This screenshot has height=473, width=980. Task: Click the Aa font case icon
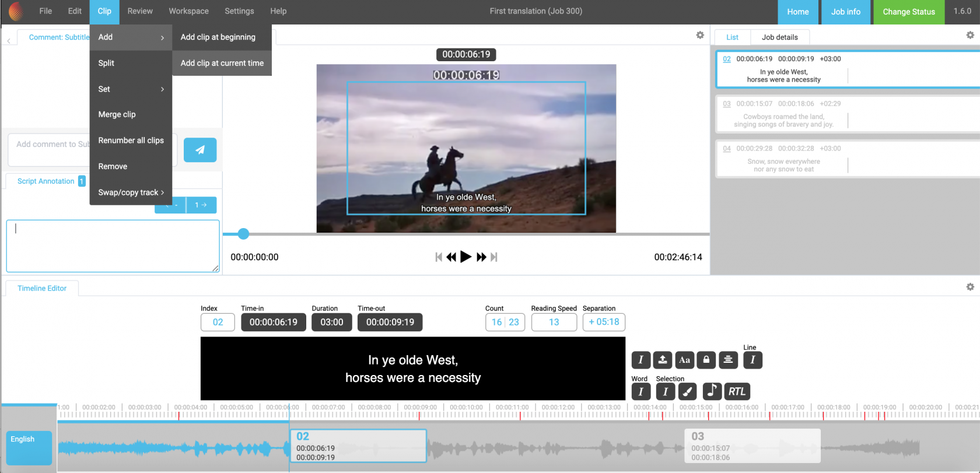[684, 360]
